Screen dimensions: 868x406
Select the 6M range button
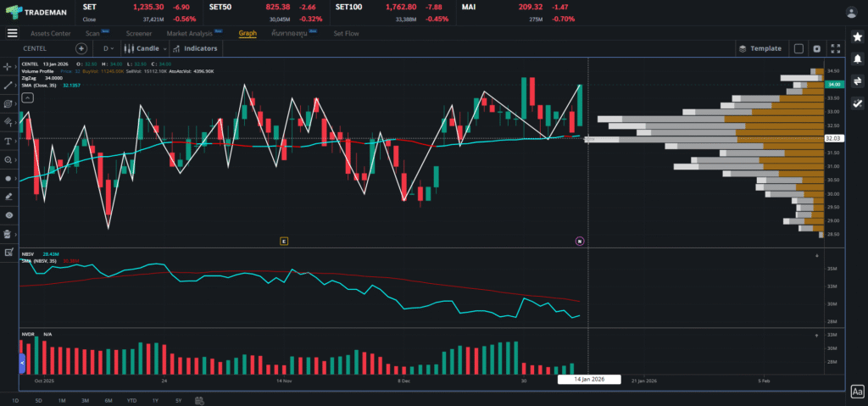pyautogui.click(x=108, y=400)
